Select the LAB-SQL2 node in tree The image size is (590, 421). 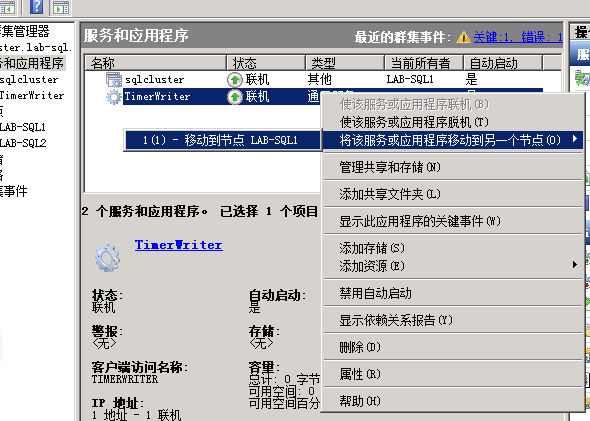coord(23,143)
